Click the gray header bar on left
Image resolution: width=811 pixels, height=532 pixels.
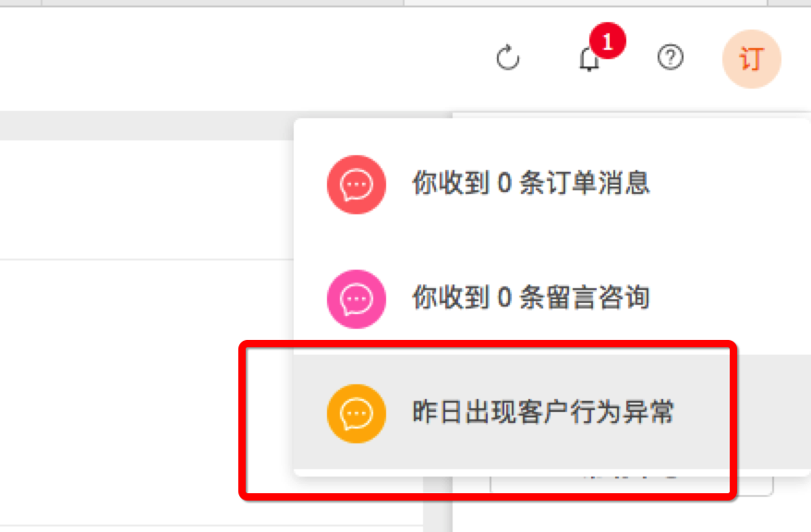(147, 126)
